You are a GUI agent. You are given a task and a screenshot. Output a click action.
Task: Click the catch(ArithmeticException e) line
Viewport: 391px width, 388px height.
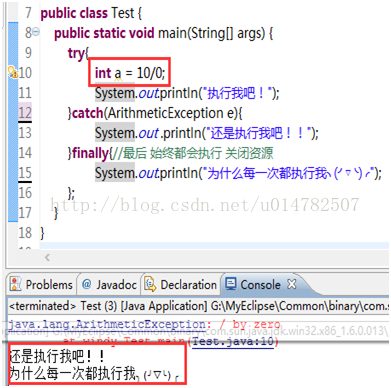tap(155, 113)
